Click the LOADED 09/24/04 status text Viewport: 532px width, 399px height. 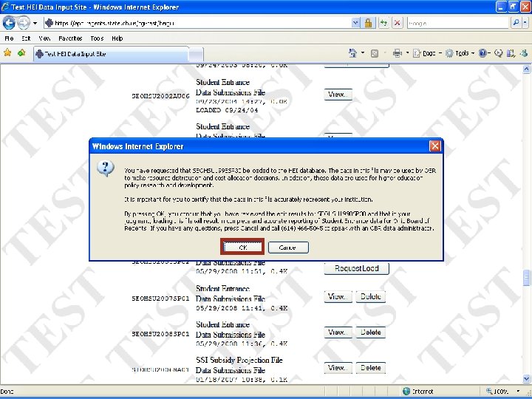click(227, 110)
